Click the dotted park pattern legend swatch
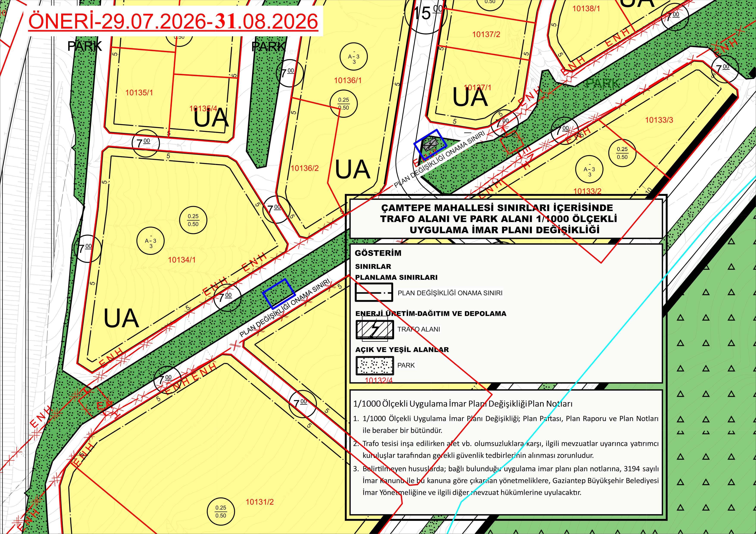Image resolution: width=756 pixels, height=534 pixels. pos(375,366)
